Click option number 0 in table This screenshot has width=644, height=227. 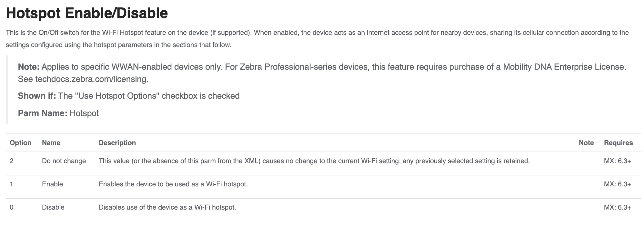(x=12, y=207)
